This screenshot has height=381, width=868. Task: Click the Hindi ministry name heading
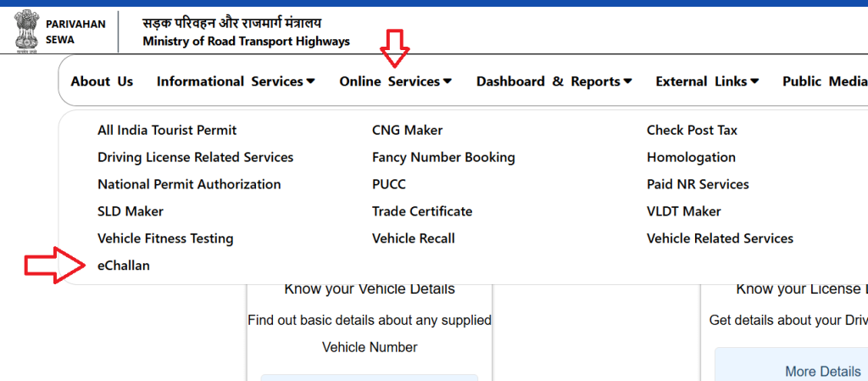(232, 23)
